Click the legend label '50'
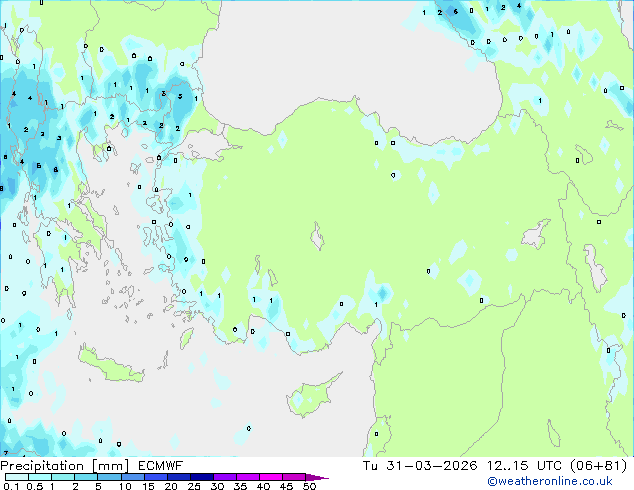This screenshot has height=490, width=634. tap(309, 486)
